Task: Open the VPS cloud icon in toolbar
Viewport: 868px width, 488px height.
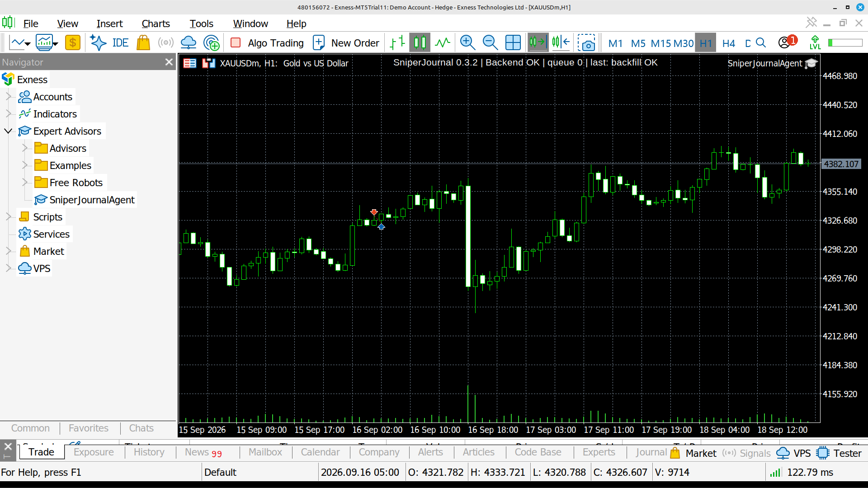Action: tap(189, 43)
